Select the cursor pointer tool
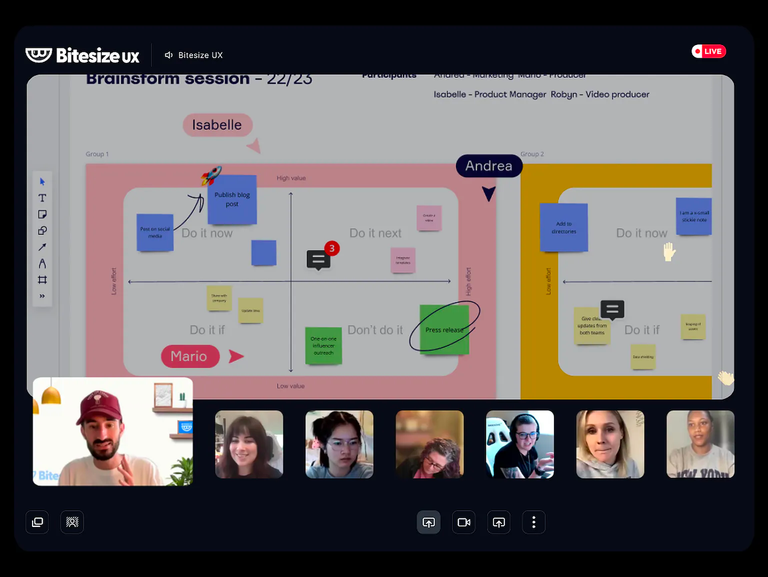 click(x=42, y=182)
